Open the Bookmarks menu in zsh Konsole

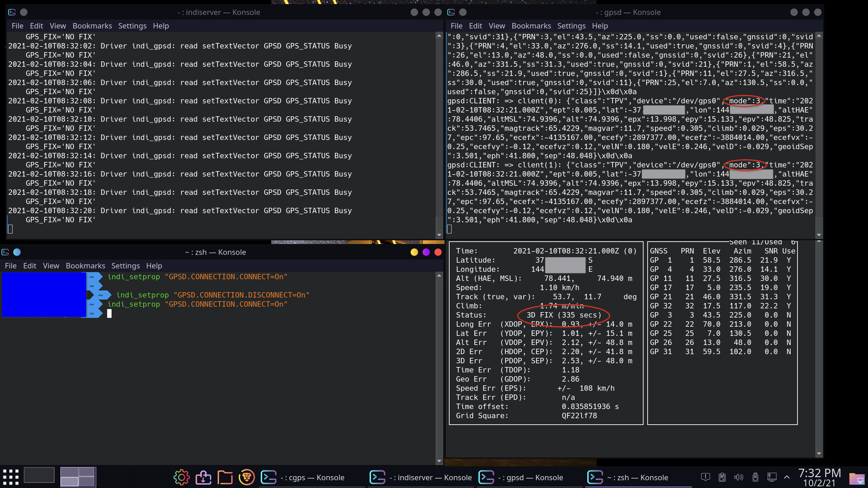point(85,266)
